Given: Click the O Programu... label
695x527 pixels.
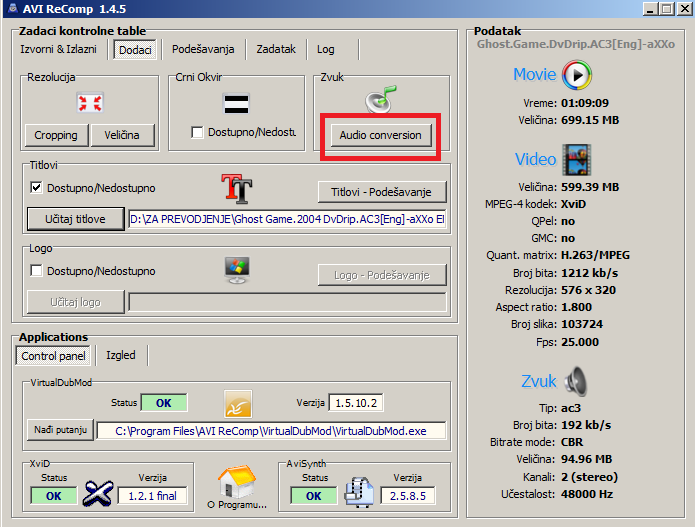Looking at the screenshot, I should (237, 504).
